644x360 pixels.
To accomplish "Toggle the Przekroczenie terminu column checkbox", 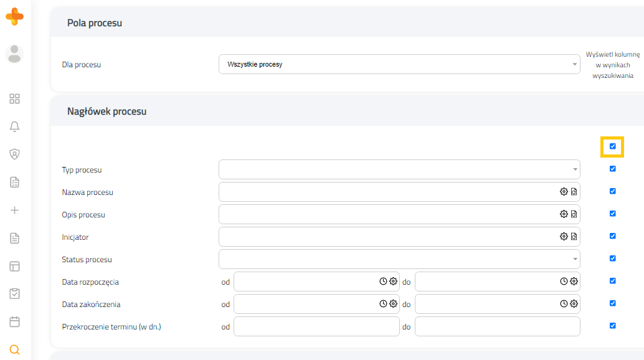I will pos(612,326).
